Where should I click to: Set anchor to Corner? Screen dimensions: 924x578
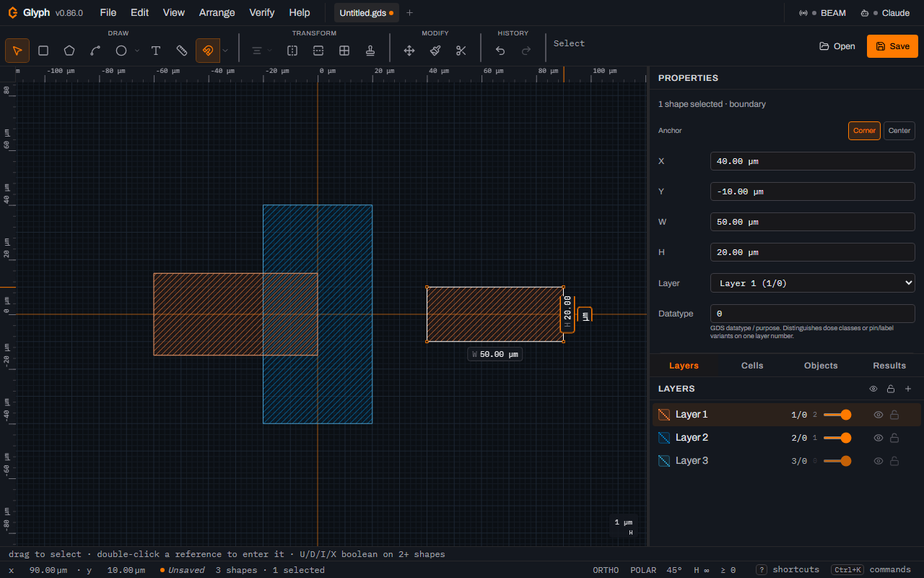pyautogui.click(x=864, y=131)
